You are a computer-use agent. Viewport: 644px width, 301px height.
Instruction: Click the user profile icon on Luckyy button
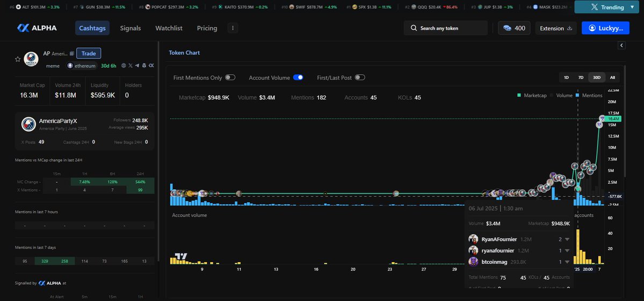(x=592, y=28)
